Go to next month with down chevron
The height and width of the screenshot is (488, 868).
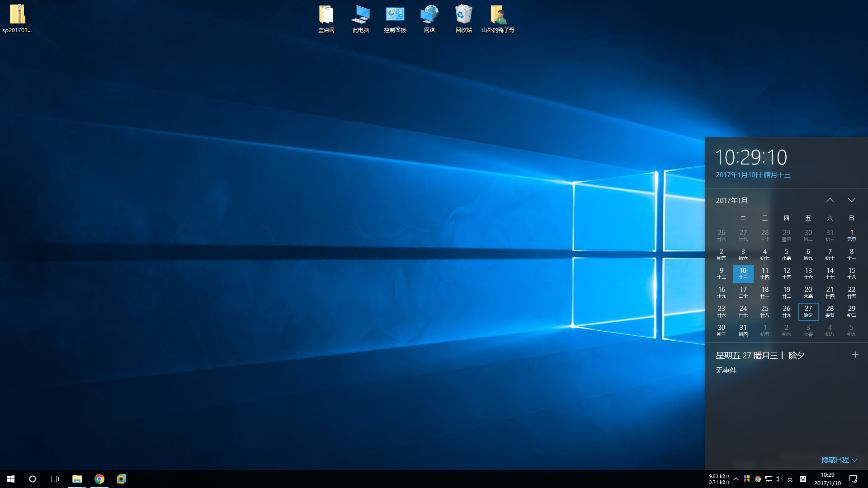click(x=852, y=200)
